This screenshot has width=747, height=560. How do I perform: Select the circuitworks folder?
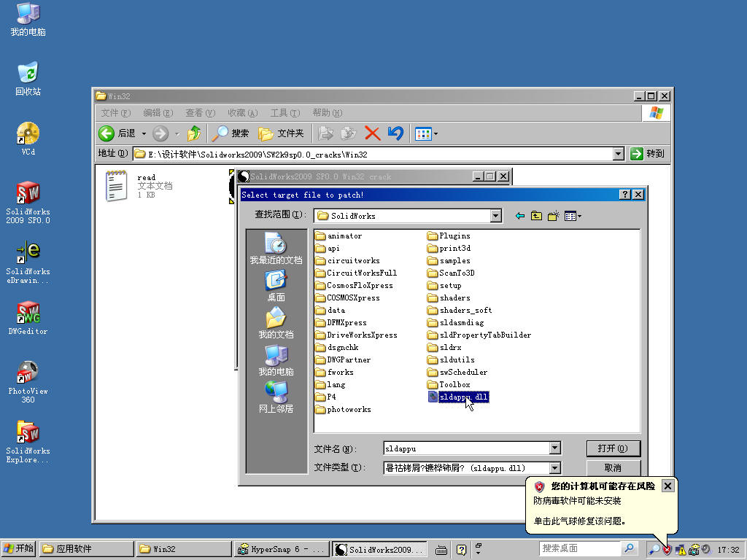point(348,260)
